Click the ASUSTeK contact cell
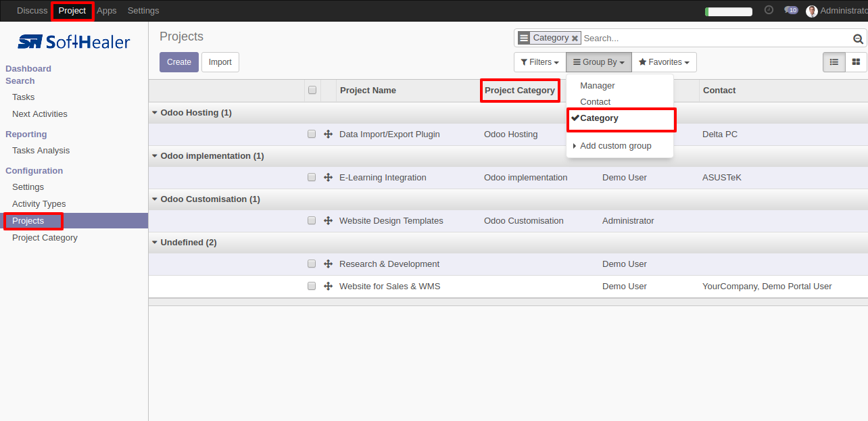This screenshot has height=421, width=868. coord(722,178)
